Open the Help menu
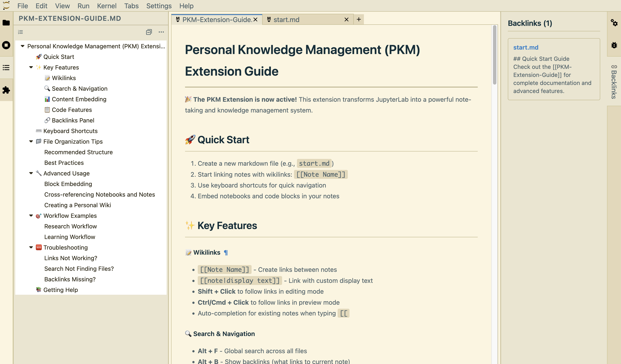This screenshot has height=364, width=621. coord(186,6)
